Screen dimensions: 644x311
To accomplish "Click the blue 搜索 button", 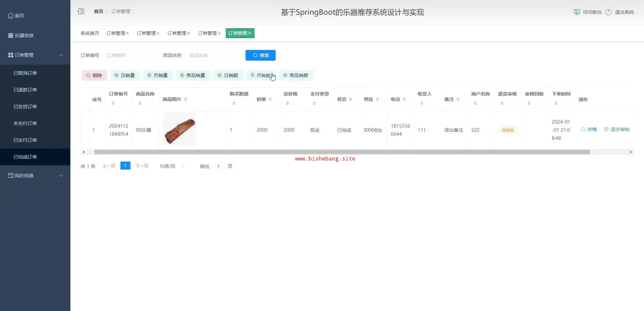I will 261,55.
